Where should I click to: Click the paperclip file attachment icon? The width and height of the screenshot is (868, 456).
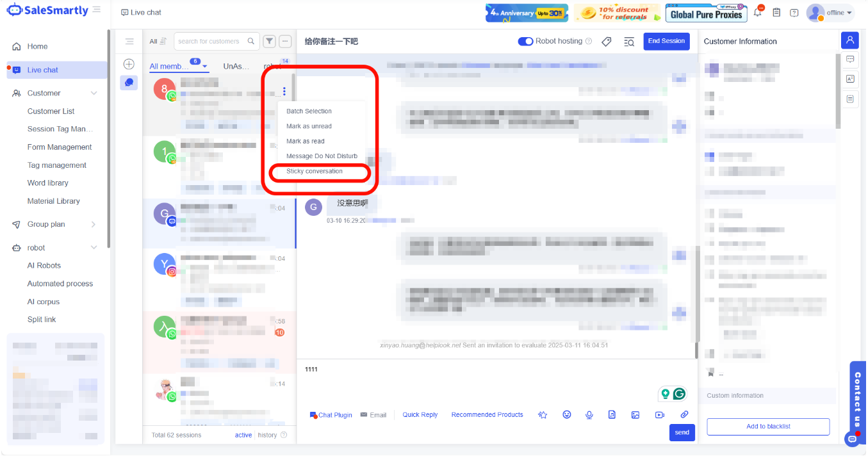tap(684, 414)
